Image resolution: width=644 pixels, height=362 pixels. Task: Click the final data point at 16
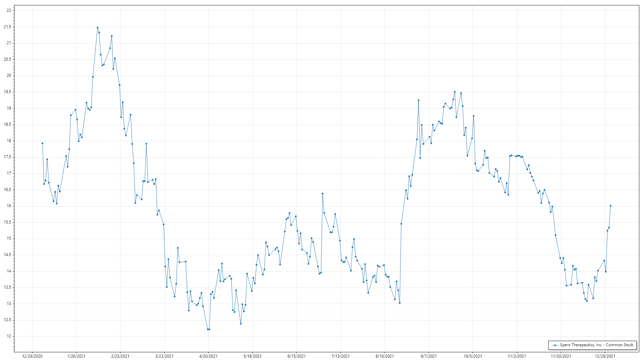(x=610, y=206)
